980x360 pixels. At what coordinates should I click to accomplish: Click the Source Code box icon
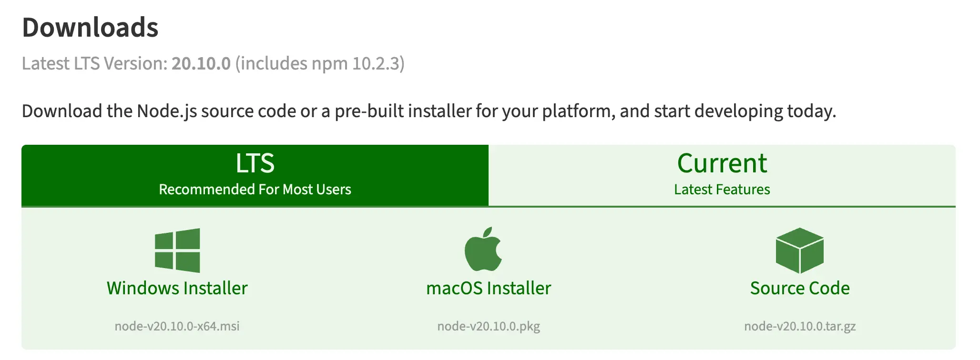[799, 250]
